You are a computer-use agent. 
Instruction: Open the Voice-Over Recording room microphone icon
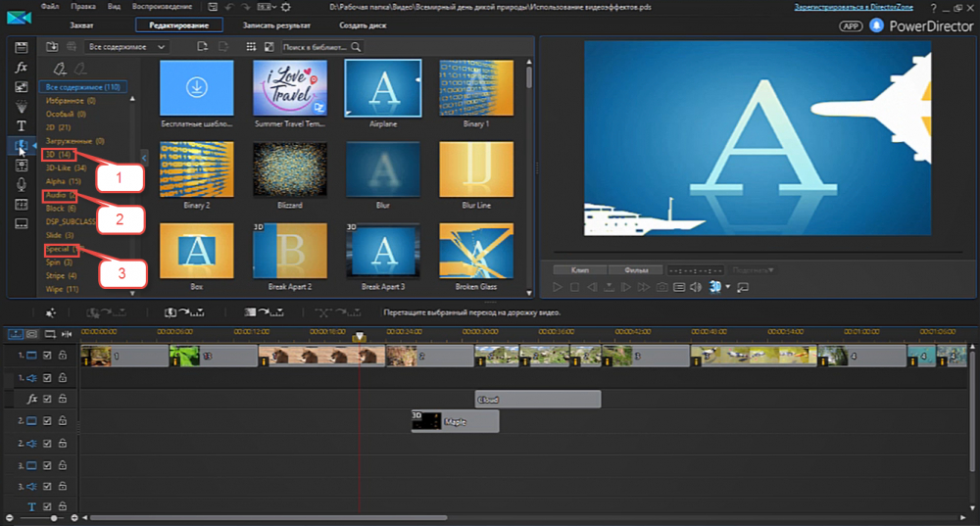(21, 184)
